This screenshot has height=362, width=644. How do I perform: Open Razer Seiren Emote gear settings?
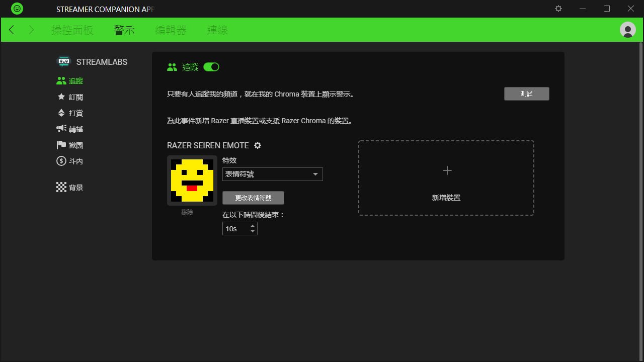point(258,145)
